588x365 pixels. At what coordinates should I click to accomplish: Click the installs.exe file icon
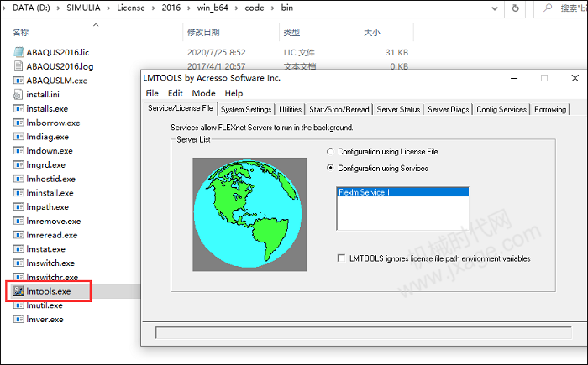coord(18,108)
